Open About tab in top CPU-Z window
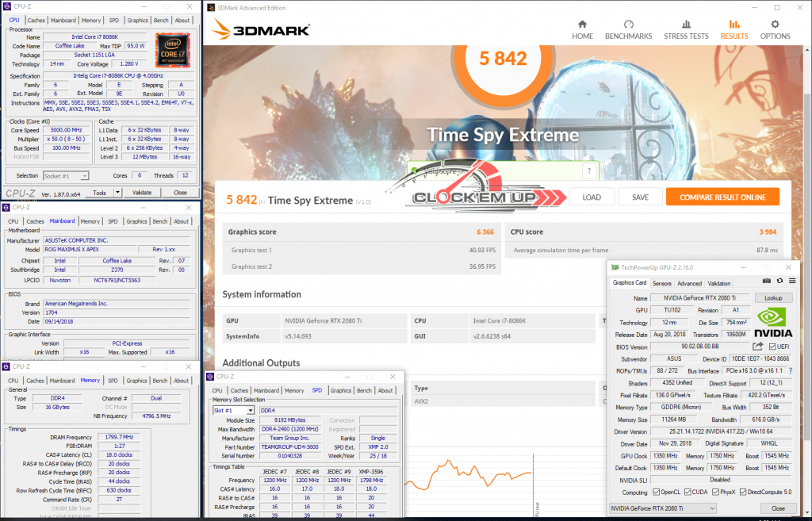This screenshot has height=521, width=812. 182,20
